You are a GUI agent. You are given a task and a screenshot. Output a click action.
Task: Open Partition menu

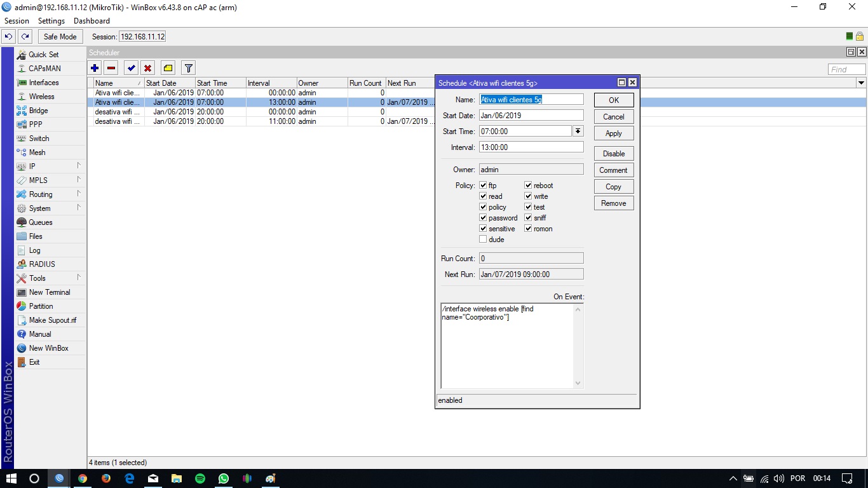tap(50, 306)
